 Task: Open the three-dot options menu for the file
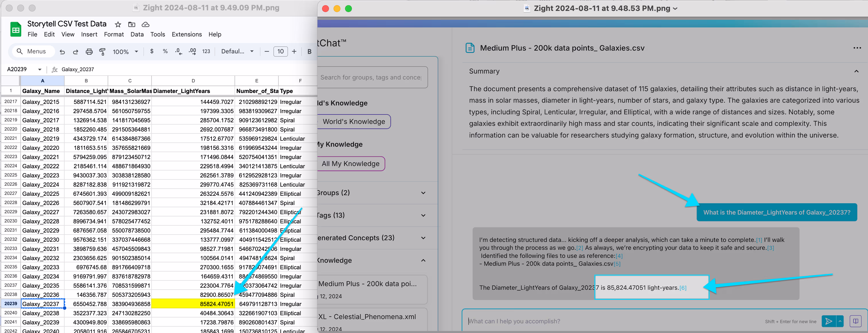857,48
